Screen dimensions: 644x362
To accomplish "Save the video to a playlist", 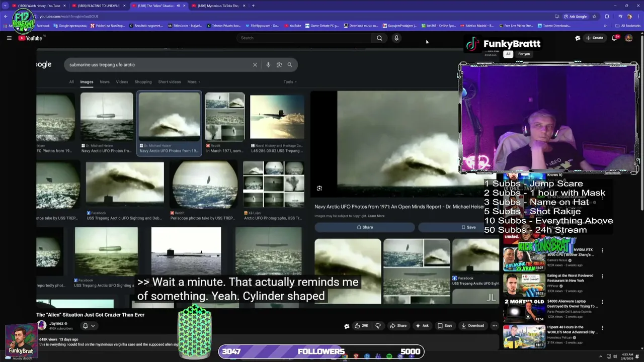I will tap(445, 326).
